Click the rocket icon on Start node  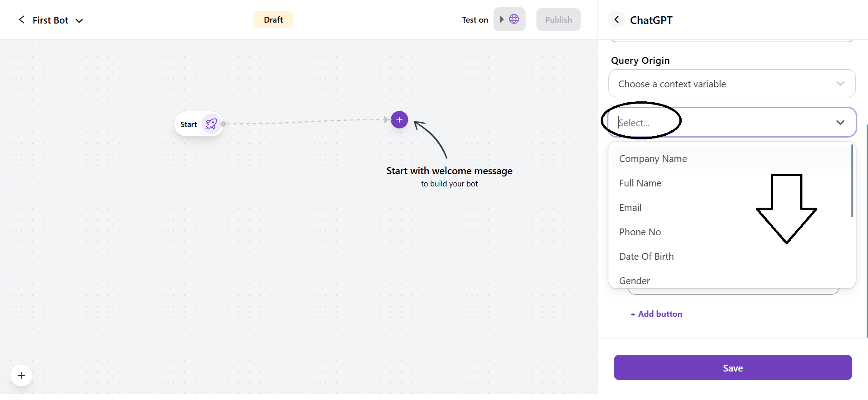click(x=211, y=124)
